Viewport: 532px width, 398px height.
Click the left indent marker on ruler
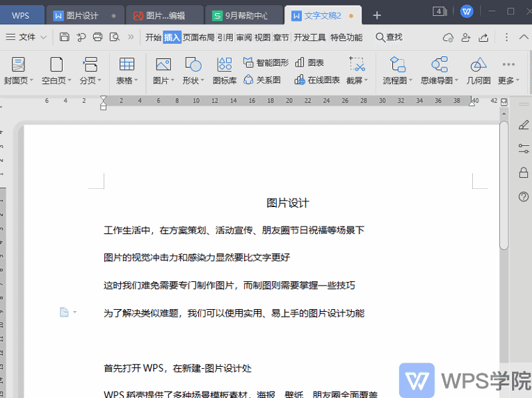103,103
